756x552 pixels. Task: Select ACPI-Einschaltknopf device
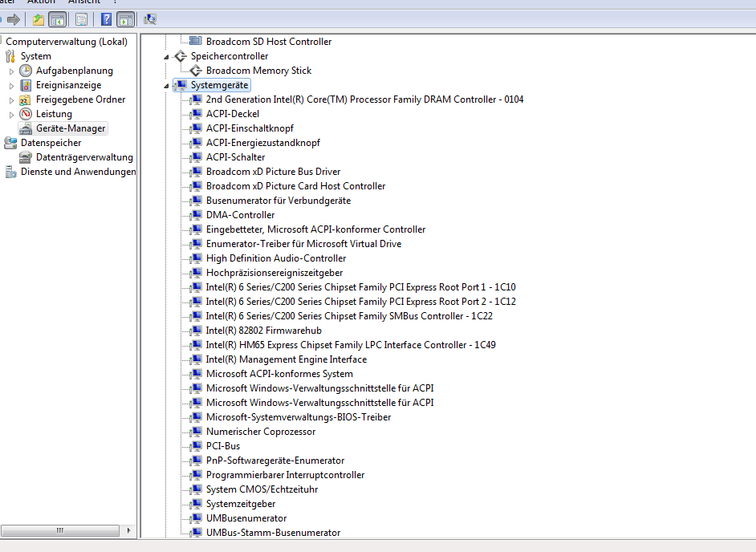pos(250,128)
